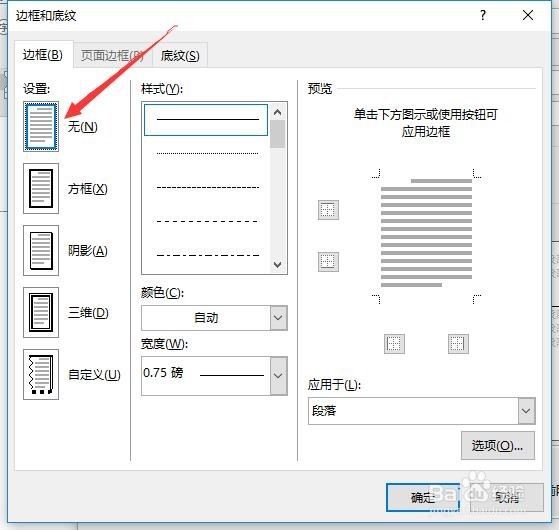Viewport: 559px width, 530px height.
Task: Click the dialog help question mark
Action: pyautogui.click(x=483, y=15)
